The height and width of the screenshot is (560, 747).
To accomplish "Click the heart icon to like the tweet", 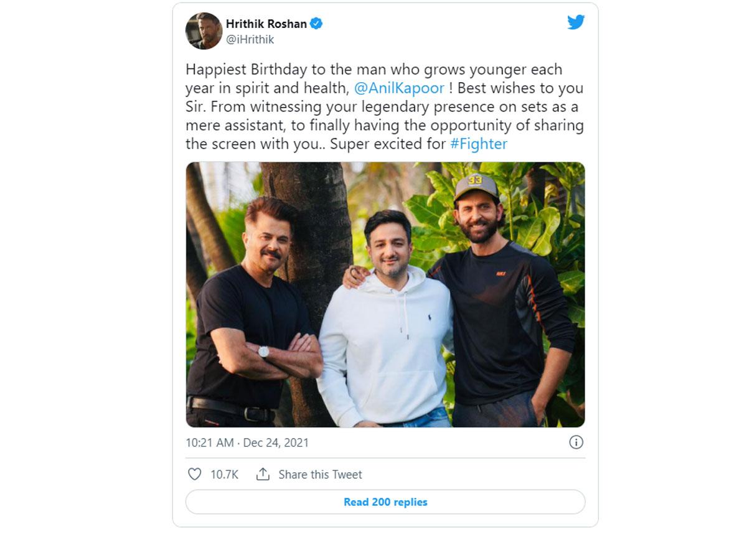I will (x=196, y=474).
